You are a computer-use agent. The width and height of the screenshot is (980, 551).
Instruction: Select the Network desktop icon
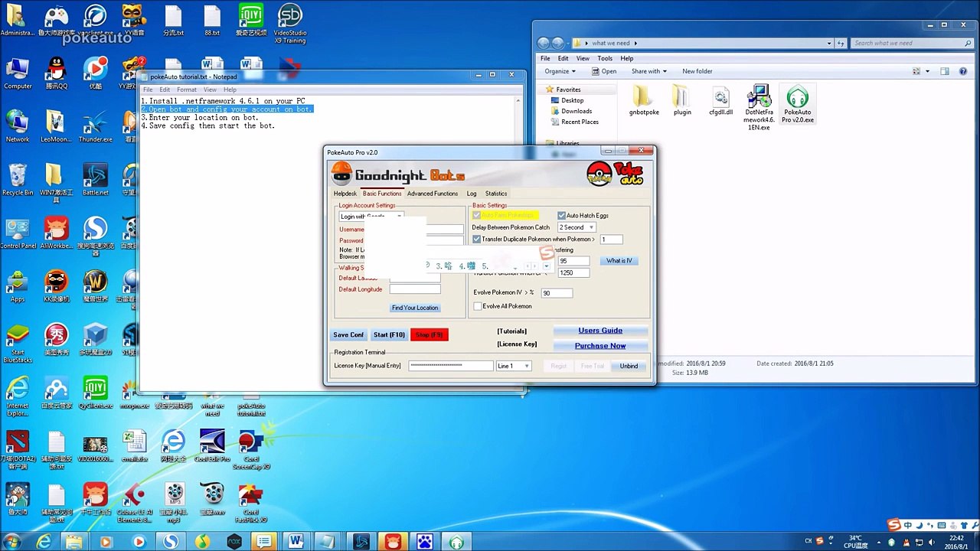(x=18, y=126)
